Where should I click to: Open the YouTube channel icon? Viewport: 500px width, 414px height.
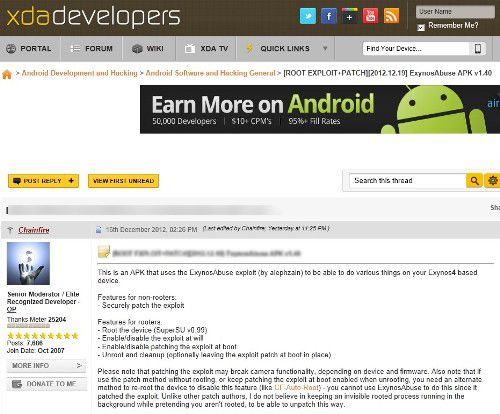click(370, 16)
